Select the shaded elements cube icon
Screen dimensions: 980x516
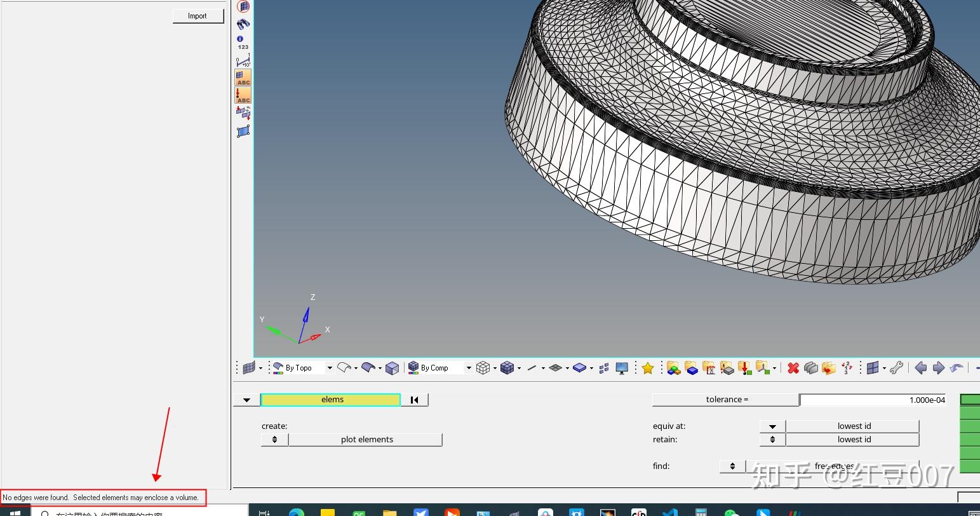click(507, 368)
